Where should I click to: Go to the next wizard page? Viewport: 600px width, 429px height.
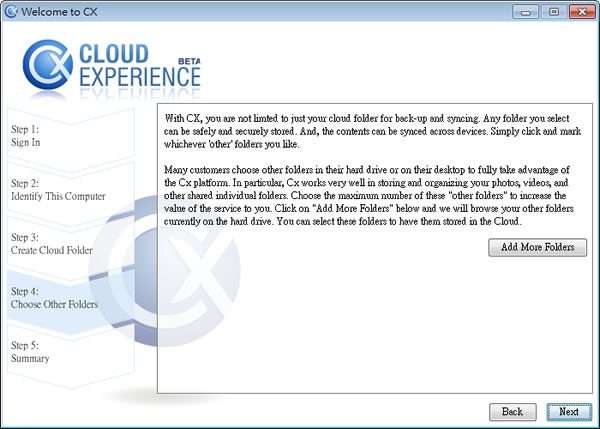click(569, 412)
